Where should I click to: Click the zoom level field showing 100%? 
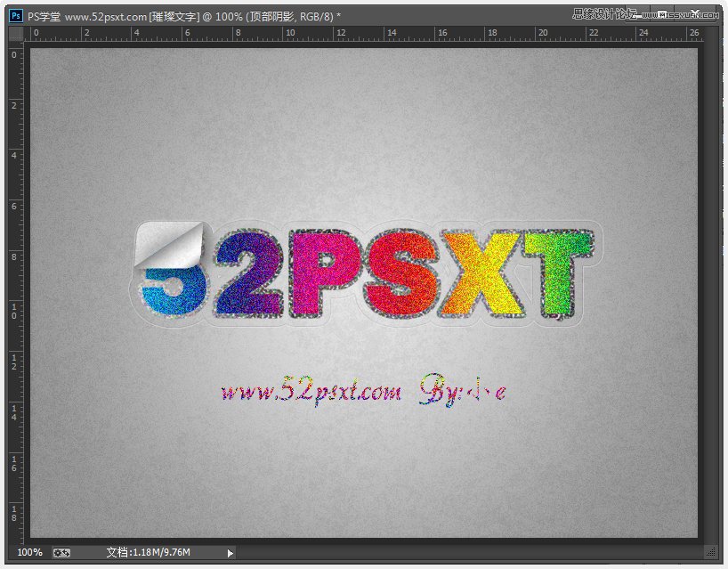coord(29,552)
